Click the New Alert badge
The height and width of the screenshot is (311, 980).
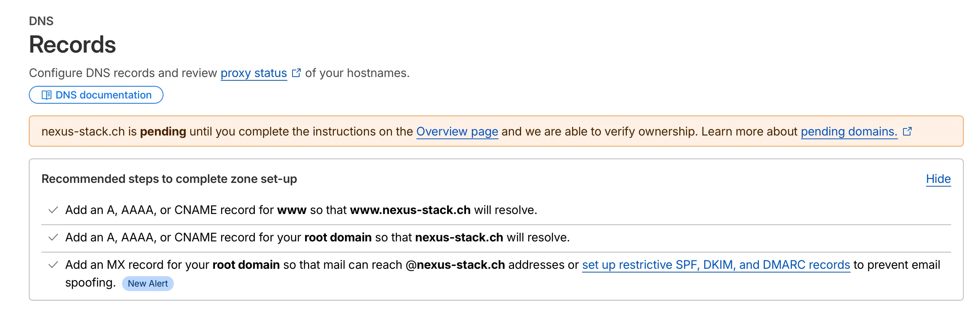coord(148,284)
